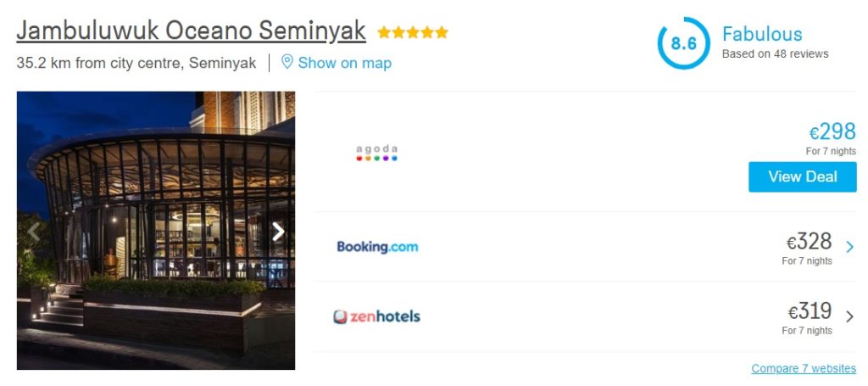Open the Jambuluwuk Oceano Seminyak title link
This screenshot has width=868, height=386.
pyautogui.click(x=191, y=31)
